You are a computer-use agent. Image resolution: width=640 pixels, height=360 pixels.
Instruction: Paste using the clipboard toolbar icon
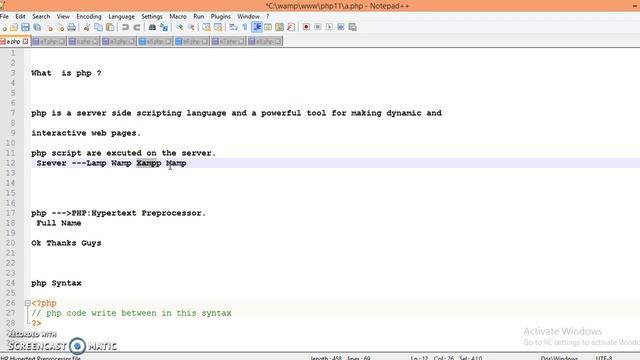click(110, 27)
